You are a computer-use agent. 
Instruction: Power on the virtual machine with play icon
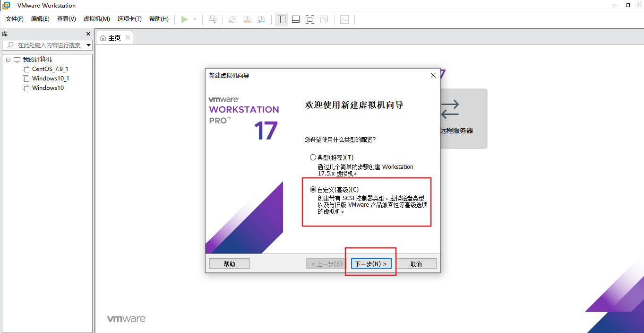185,19
